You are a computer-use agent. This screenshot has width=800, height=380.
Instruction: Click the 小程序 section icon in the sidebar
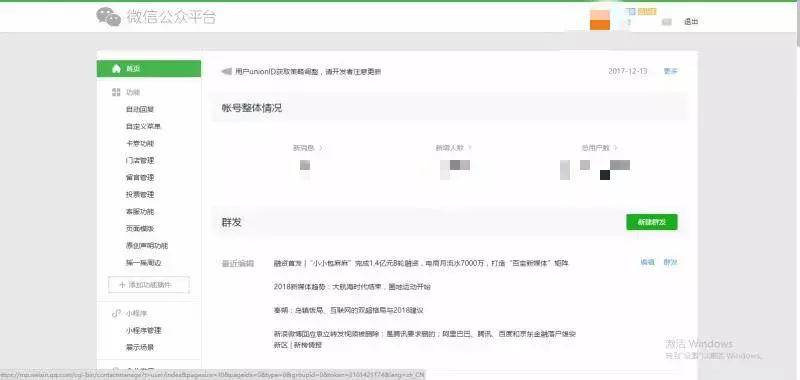116,313
